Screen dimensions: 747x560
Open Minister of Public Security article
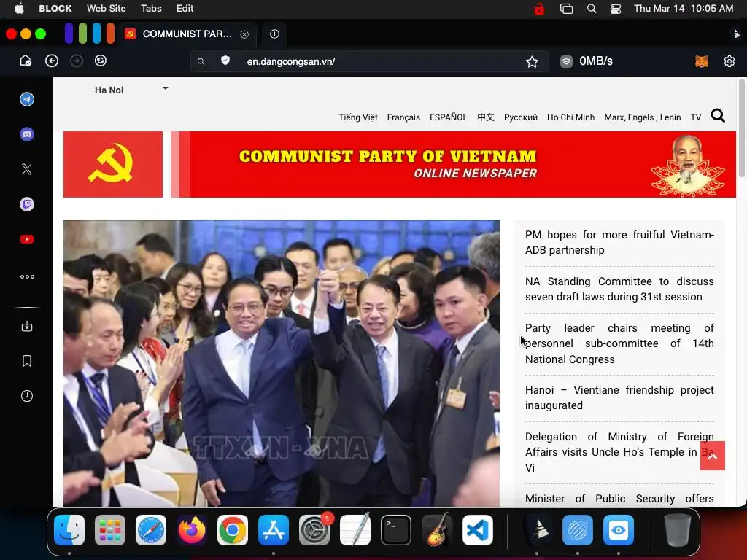click(619, 499)
